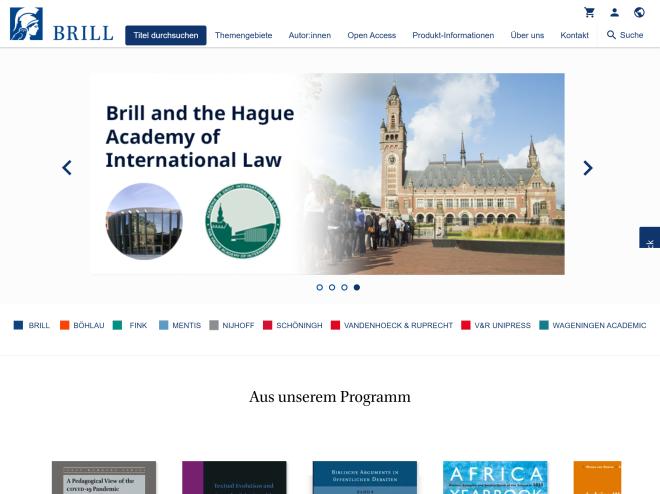Open Kontakt menu item
This screenshot has width=660, height=494.
tap(574, 35)
